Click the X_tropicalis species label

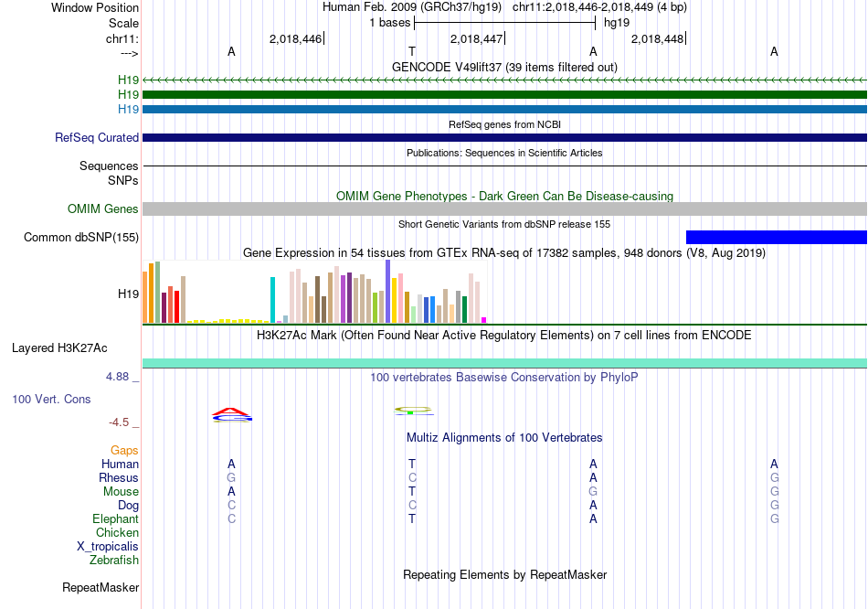point(108,547)
